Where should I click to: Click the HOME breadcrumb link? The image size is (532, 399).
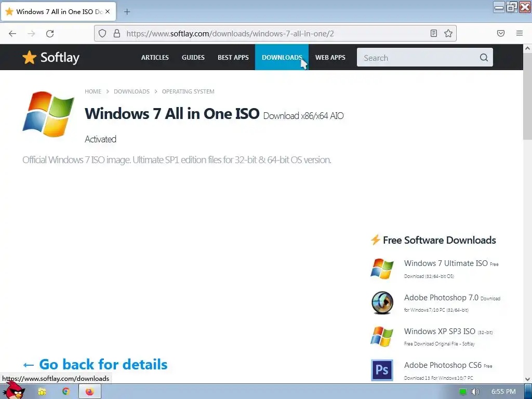click(93, 91)
